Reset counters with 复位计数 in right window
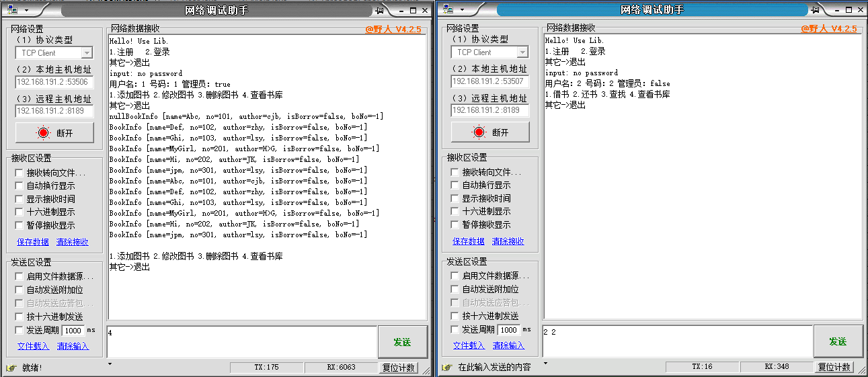Screen dimensions: 868x377 coord(835,367)
